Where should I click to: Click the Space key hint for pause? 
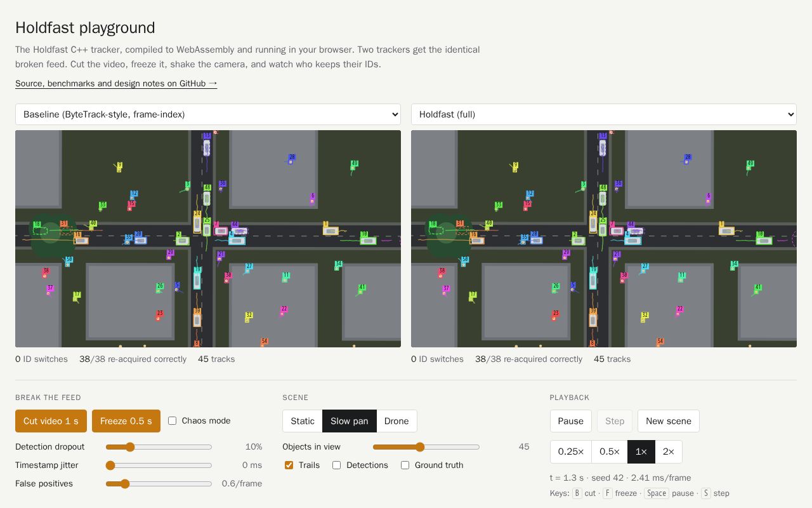(x=657, y=493)
